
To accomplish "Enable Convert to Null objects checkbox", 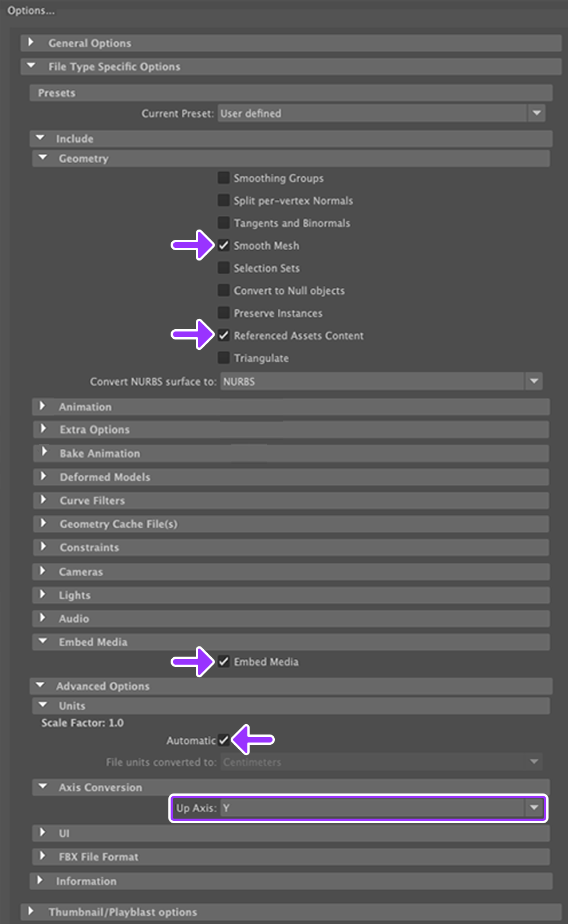I will tap(224, 290).
